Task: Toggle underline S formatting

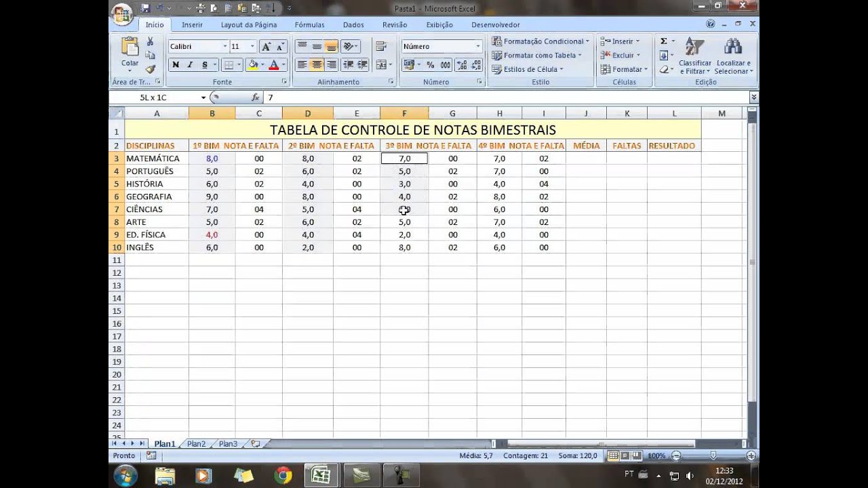Action: [x=205, y=65]
